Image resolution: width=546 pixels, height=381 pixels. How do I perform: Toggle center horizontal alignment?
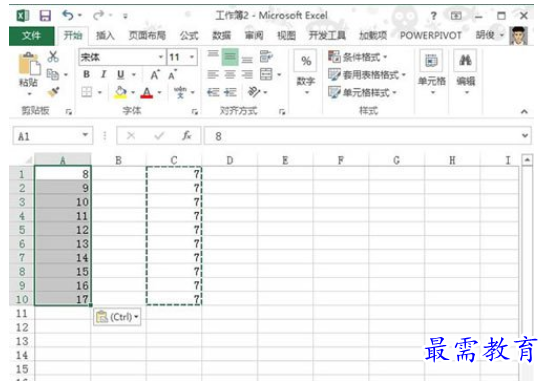tap(230, 74)
